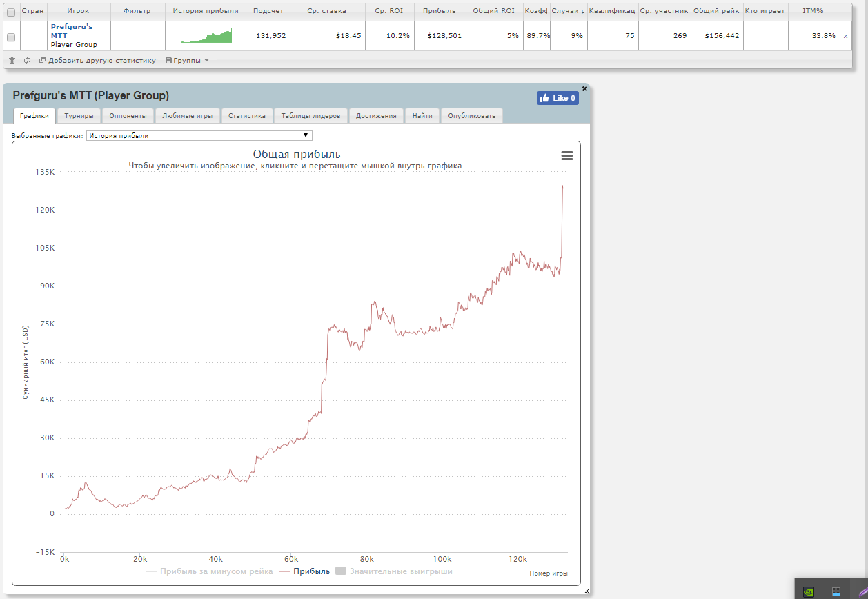Click the green profit history sparkline
The height and width of the screenshot is (599, 868).
coord(206,36)
